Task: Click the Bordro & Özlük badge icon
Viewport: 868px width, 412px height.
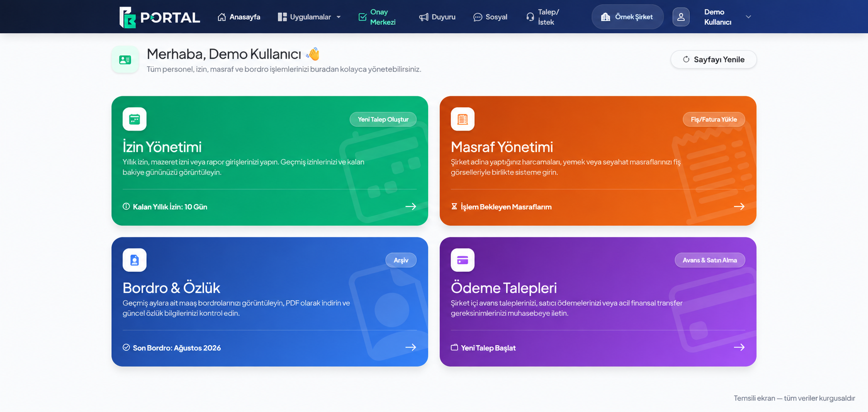Action: [134, 260]
